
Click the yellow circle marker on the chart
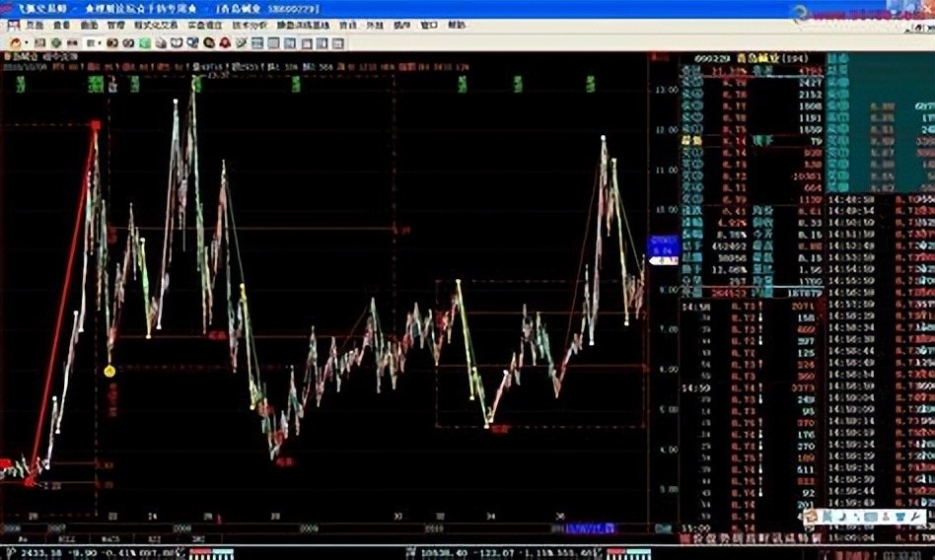(109, 371)
